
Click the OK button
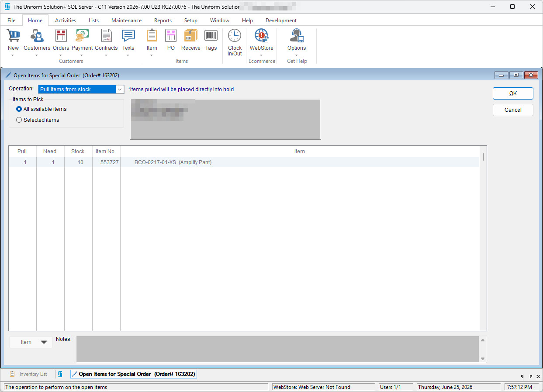coord(513,93)
